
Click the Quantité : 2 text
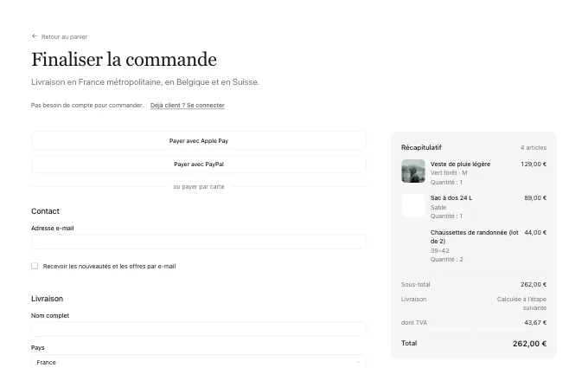pos(447,260)
